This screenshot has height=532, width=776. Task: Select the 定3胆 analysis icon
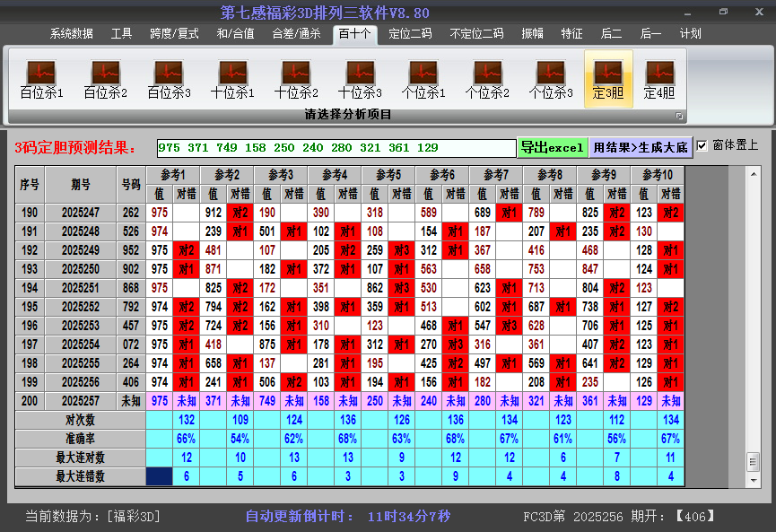[x=608, y=79]
